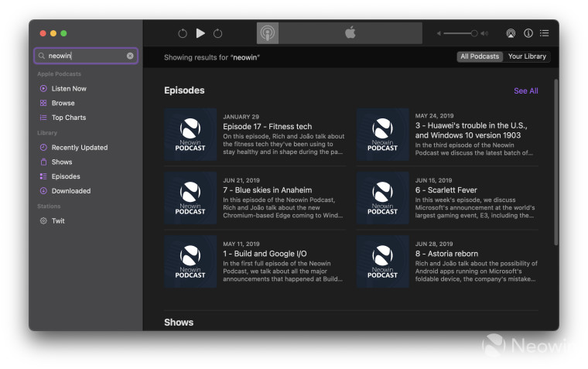Click the Episodes list icon
This screenshot has height=369, width=588.
[x=43, y=176]
